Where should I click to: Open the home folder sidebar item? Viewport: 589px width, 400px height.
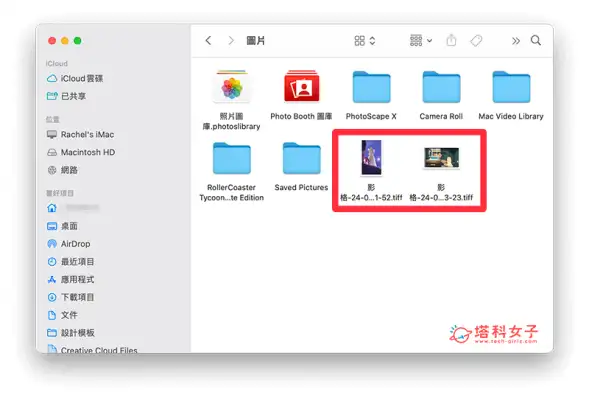(73, 208)
